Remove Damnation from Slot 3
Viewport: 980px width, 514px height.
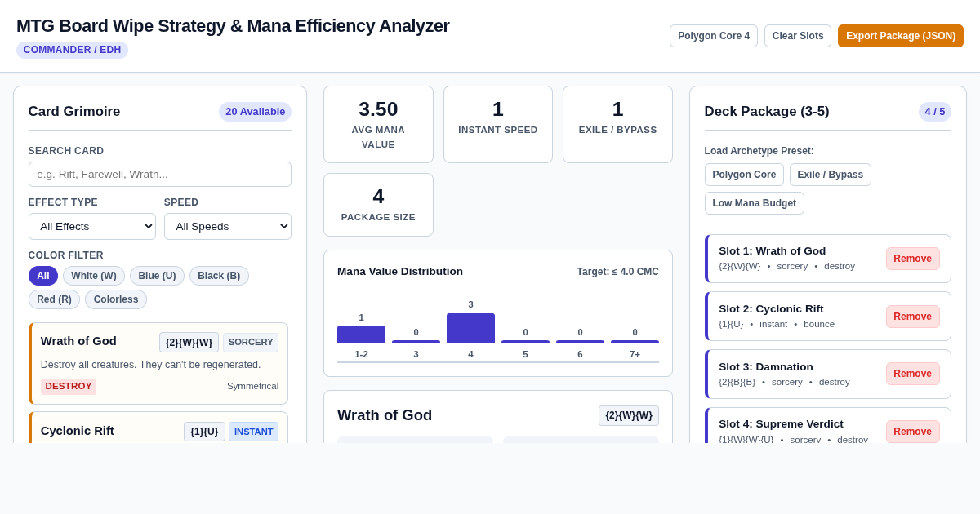click(912, 374)
